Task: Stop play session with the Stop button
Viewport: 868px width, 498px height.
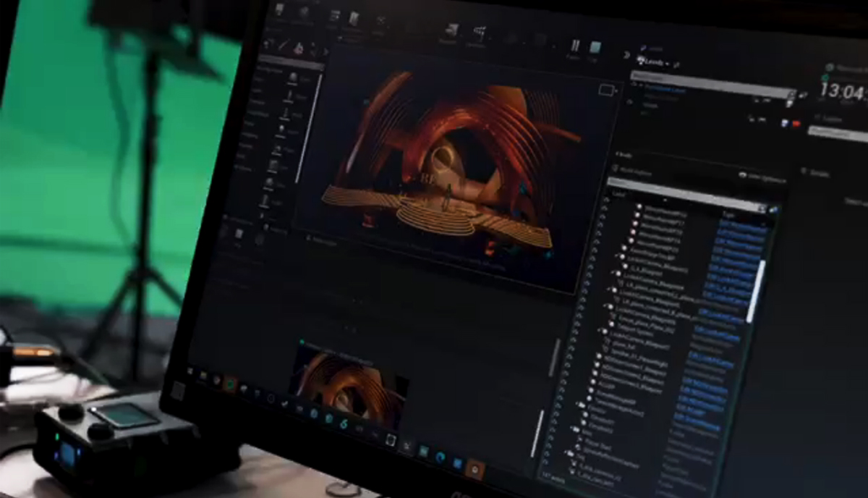Action: click(595, 48)
